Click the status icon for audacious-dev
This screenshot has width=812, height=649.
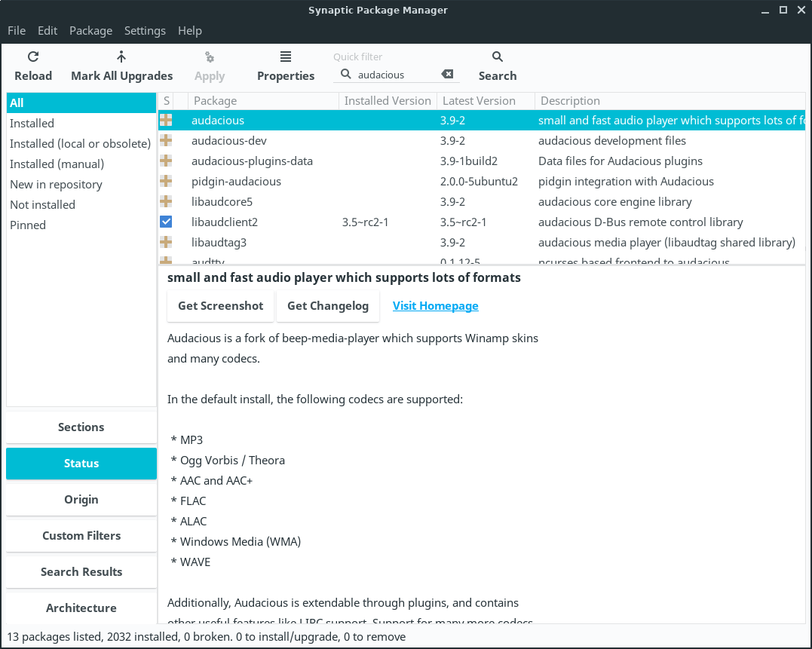[166, 141]
